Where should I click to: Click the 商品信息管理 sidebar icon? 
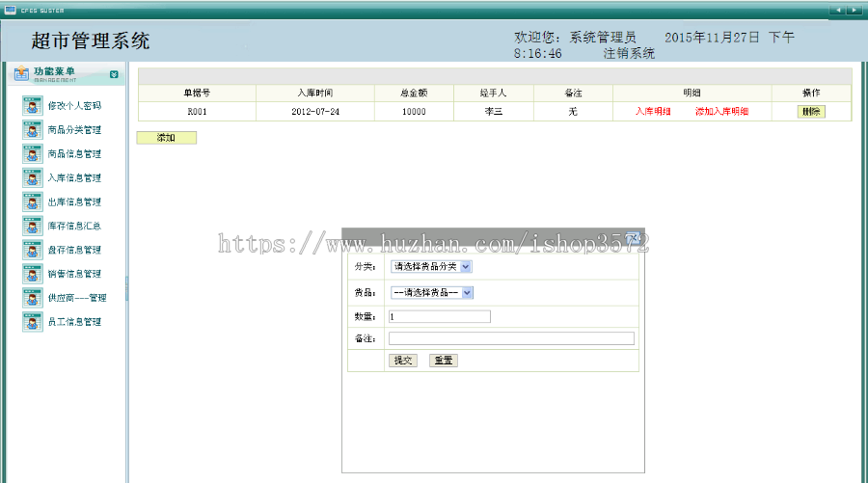(x=32, y=154)
